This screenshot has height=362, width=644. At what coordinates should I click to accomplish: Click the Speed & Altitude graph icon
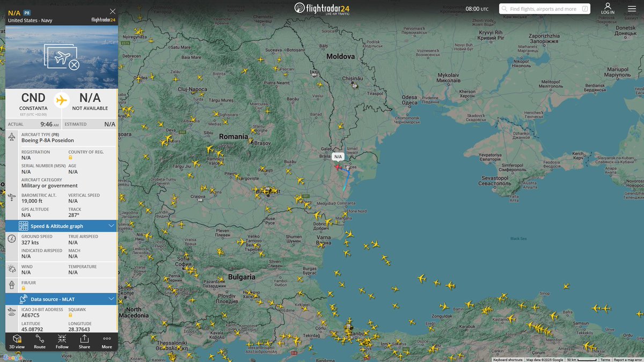(23, 226)
